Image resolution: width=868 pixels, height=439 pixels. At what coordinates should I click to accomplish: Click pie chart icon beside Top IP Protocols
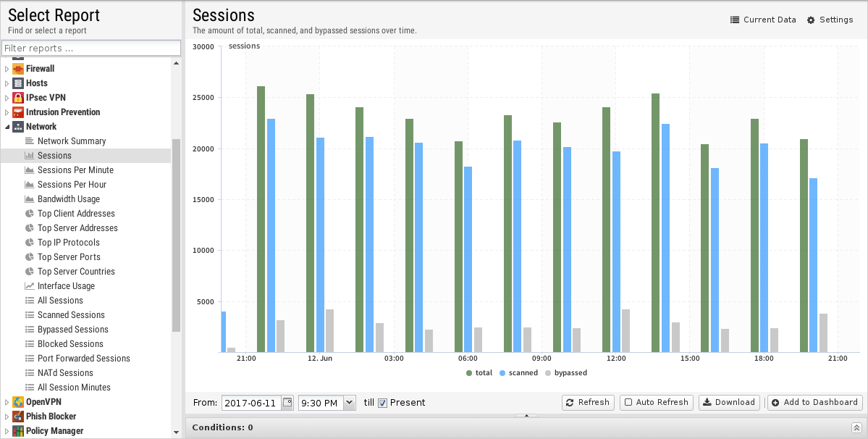[x=30, y=242]
